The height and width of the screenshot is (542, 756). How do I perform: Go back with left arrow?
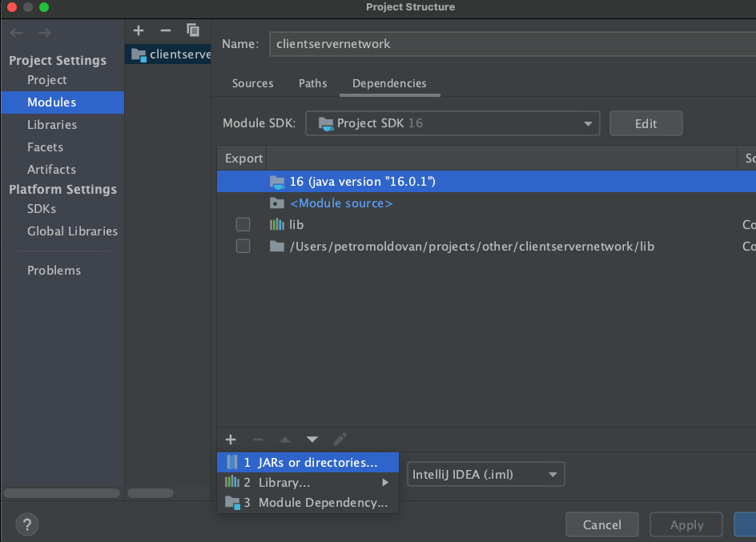coord(16,33)
